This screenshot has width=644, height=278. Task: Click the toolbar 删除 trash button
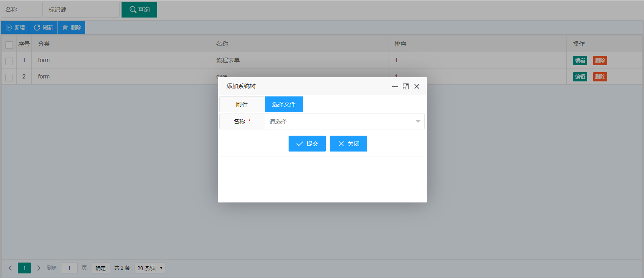(71, 28)
